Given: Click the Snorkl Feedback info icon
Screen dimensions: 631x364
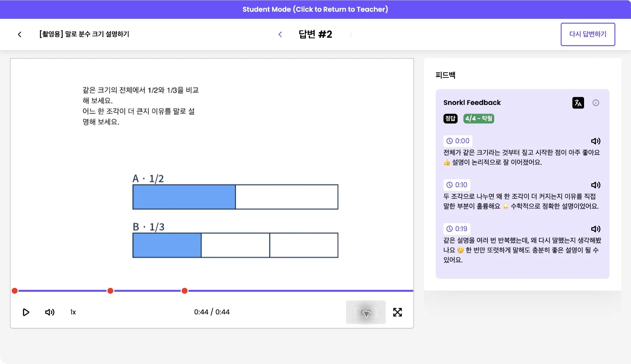Looking at the screenshot, I should point(596,103).
